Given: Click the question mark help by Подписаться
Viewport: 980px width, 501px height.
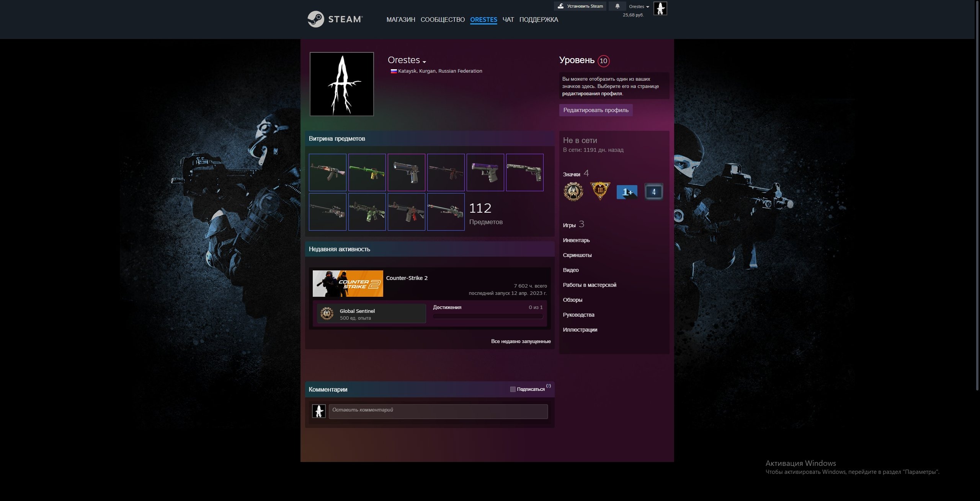Looking at the screenshot, I should point(549,386).
